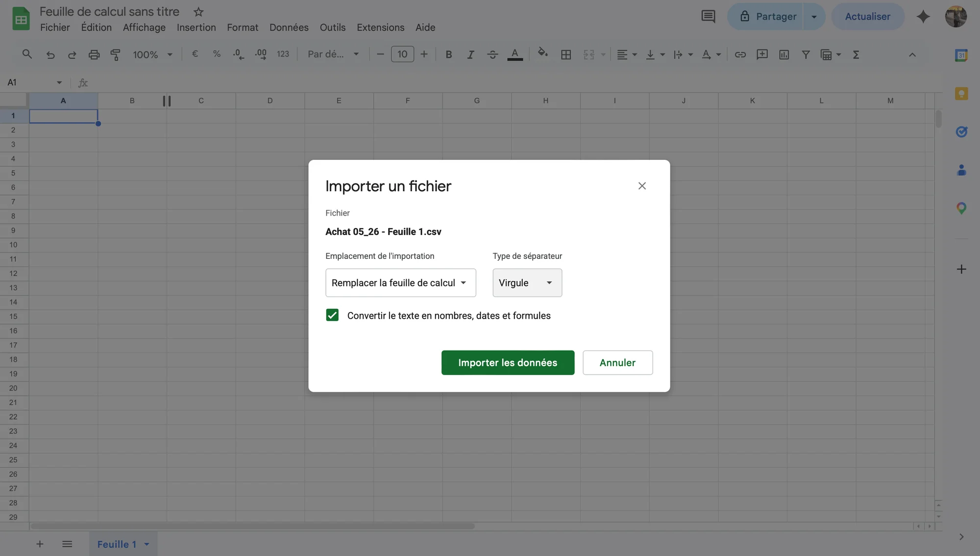Close the Importer un fichier dialog
The image size is (980, 556).
point(642,186)
